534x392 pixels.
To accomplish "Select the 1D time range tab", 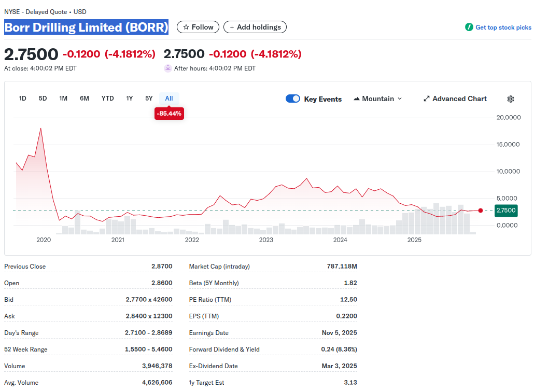I will pyautogui.click(x=23, y=99).
